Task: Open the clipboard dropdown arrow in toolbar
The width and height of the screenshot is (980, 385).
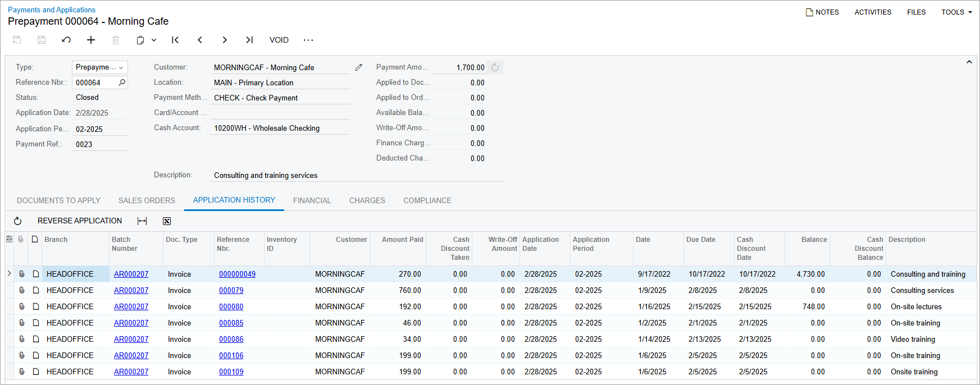Action: 154,40
